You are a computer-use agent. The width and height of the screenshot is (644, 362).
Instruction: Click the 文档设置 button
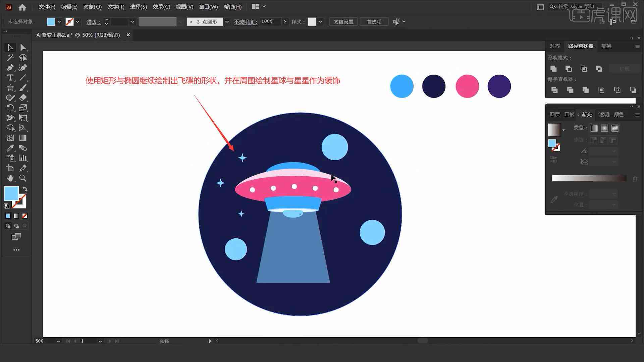tap(344, 22)
